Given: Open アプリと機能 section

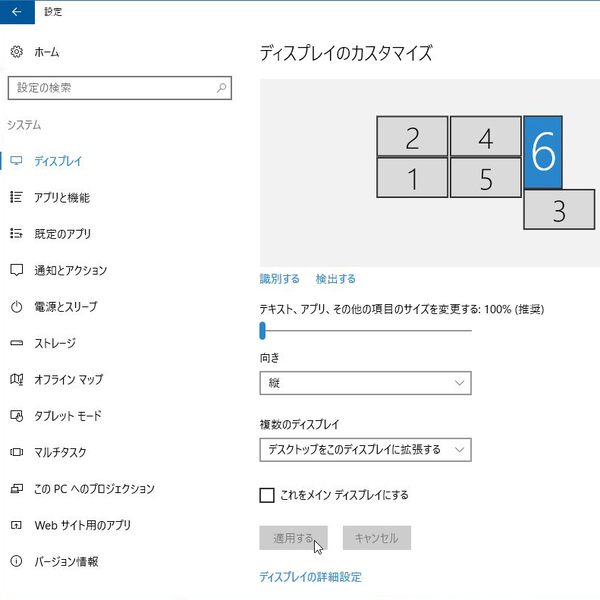Looking at the screenshot, I should pos(62,197).
